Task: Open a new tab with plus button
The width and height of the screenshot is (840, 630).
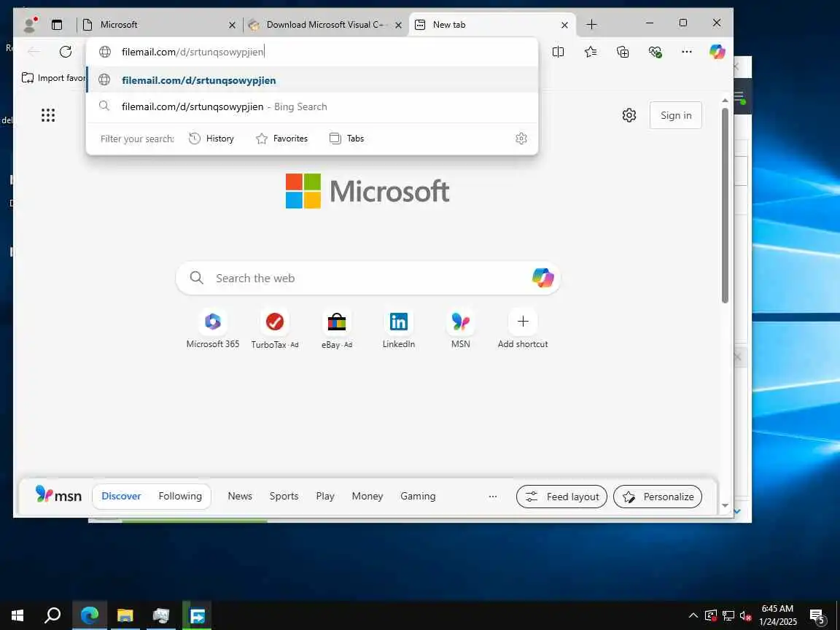Action: point(591,25)
